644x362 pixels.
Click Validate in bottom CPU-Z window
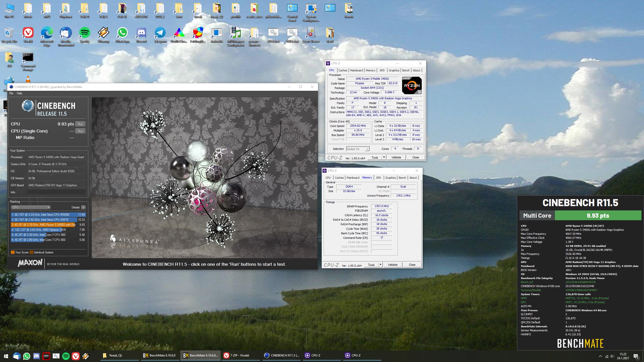[x=393, y=265]
